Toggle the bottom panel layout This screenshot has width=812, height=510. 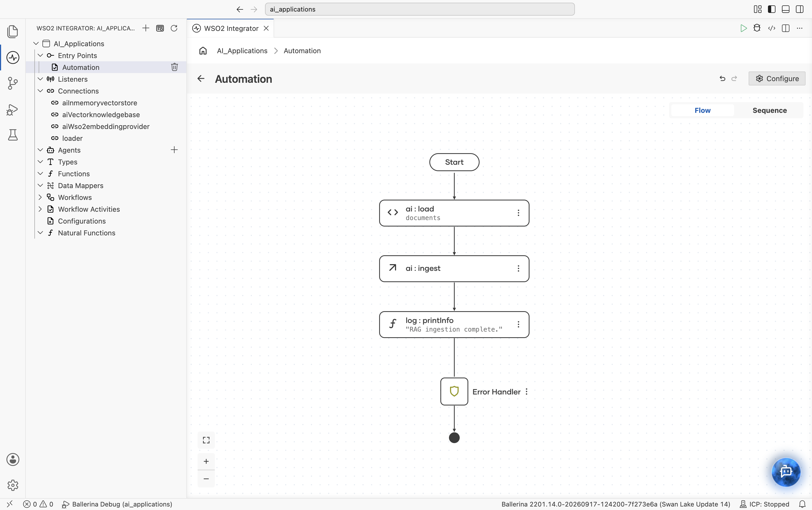pyautogui.click(x=786, y=9)
